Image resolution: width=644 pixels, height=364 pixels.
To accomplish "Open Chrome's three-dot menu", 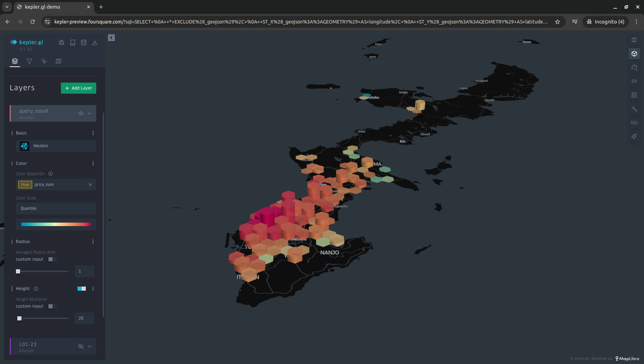I will (x=636, y=22).
